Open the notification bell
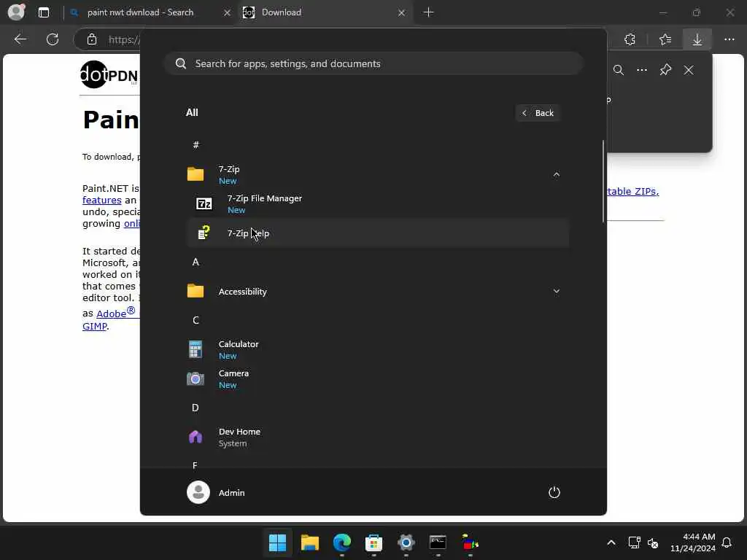The height and width of the screenshot is (560, 747). tap(727, 542)
